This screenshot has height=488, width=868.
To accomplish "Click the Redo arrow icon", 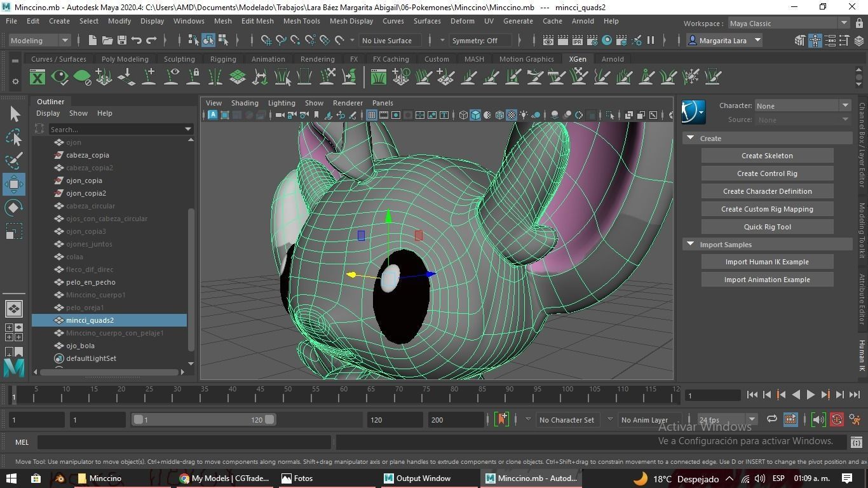I will tap(151, 40).
